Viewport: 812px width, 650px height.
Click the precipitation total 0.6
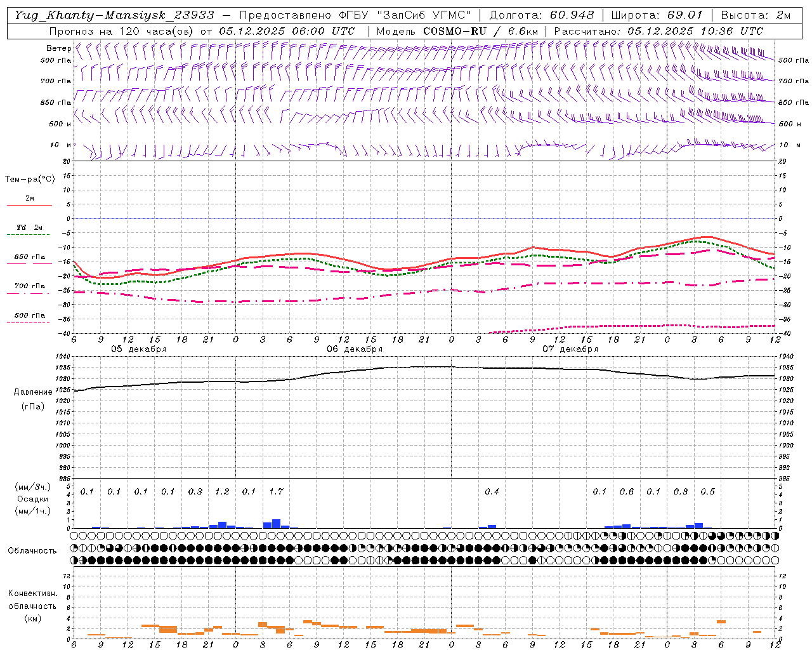click(x=627, y=491)
